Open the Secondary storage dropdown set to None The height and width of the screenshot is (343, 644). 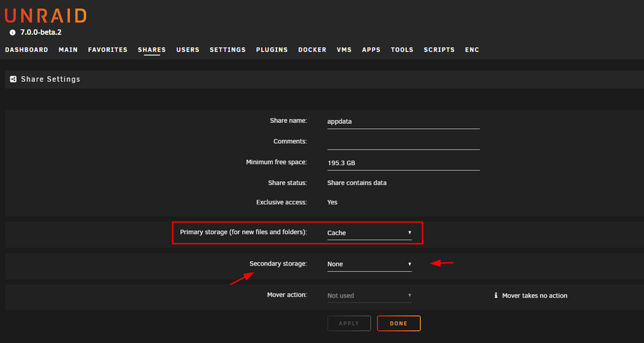[369, 264]
